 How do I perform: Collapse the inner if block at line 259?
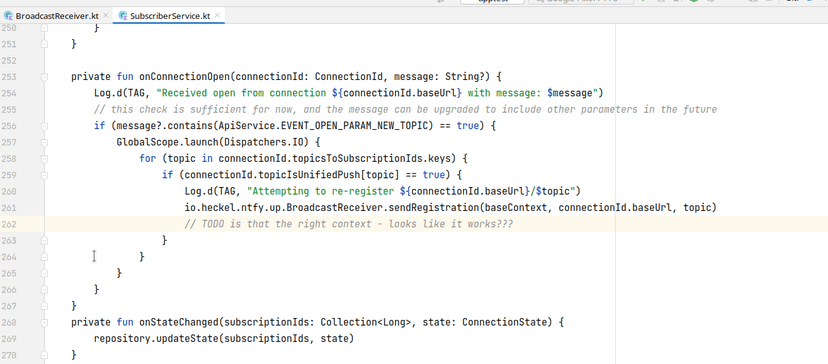[44, 175]
